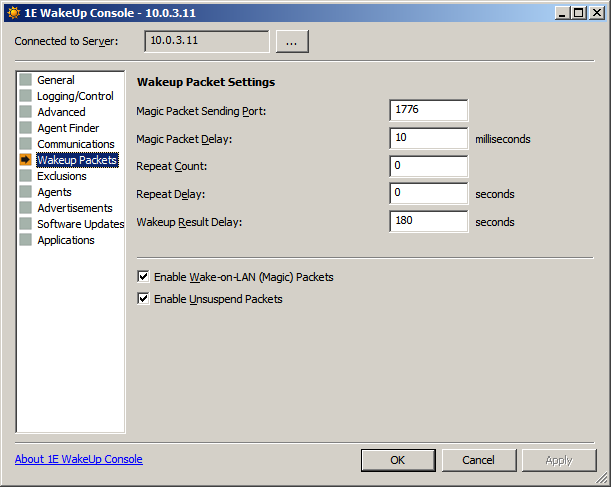This screenshot has height=487, width=611.
Task: Disable Wake-on-LAN (Magic) Packets checkbox
Action: coord(144,277)
